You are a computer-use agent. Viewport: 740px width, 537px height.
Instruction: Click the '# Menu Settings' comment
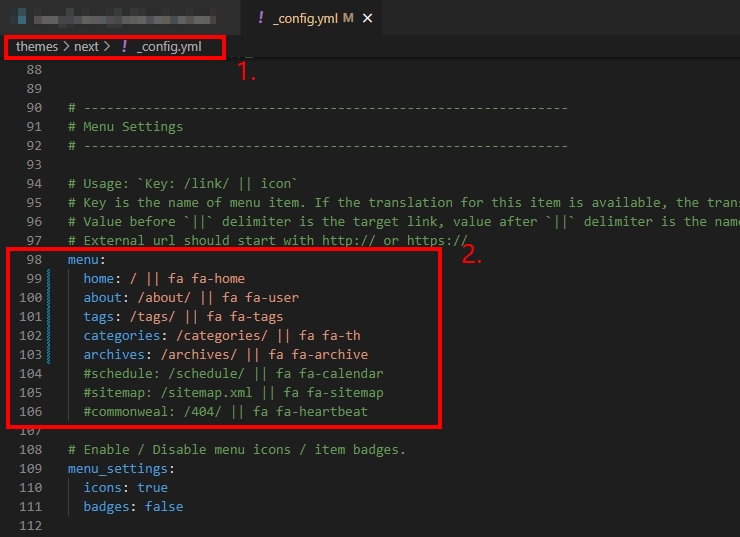coord(125,126)
